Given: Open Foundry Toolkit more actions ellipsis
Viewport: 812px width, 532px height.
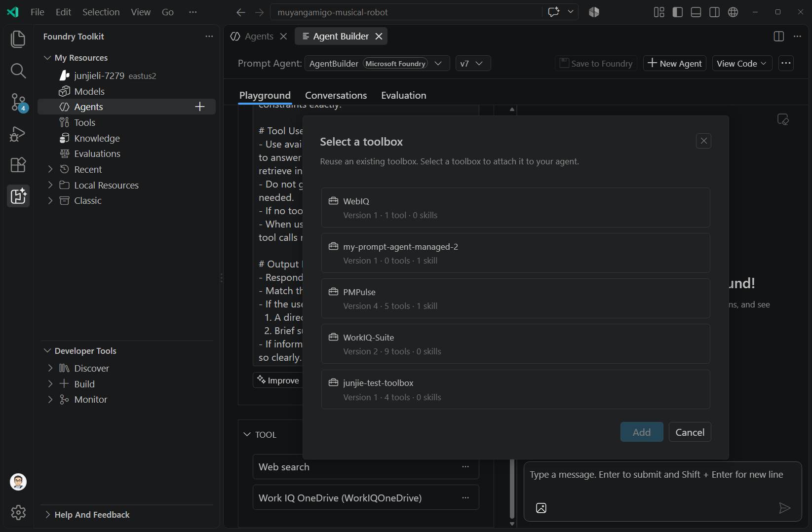Looking at the screenshot, I should tap(209, 36).
